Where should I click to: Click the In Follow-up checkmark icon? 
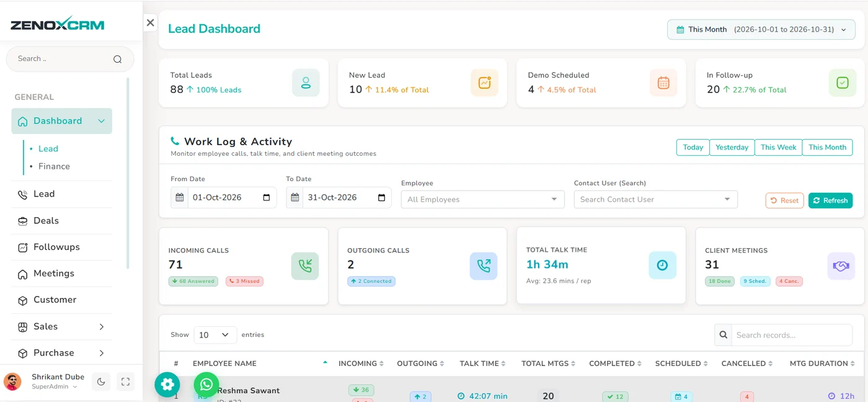tap(842, 83)
